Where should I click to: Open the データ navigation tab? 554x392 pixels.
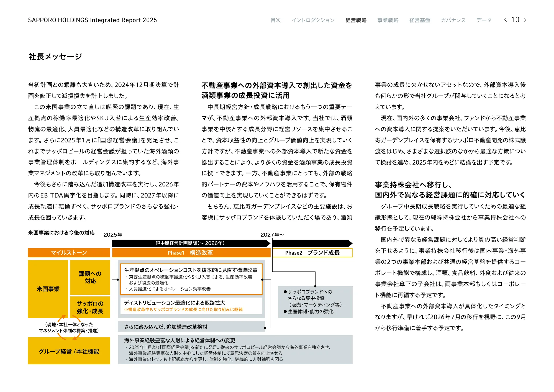click(x=484, y=20)
